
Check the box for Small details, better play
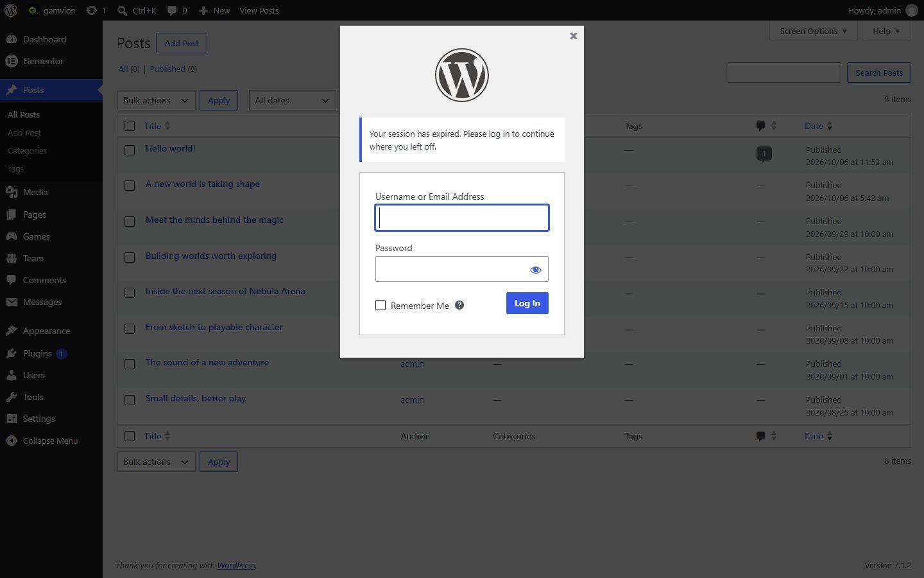pyautogui.click(x=130, y=399)
